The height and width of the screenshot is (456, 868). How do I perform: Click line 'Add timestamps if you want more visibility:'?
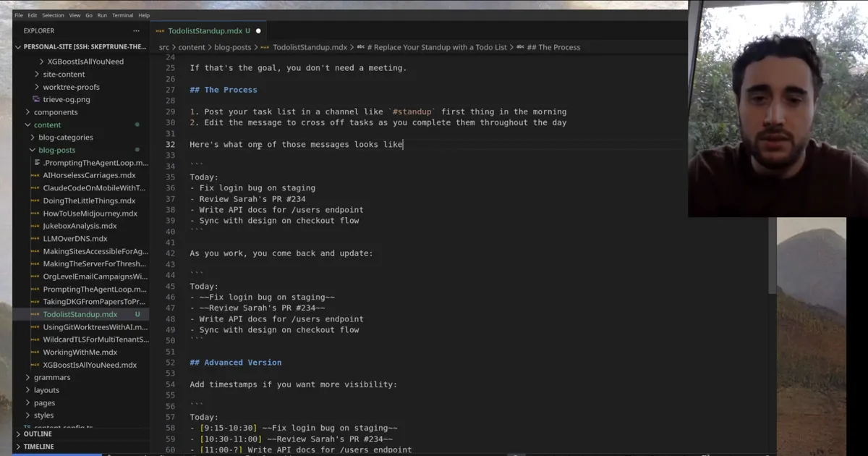pyautogui.click(x=293, y=384)
